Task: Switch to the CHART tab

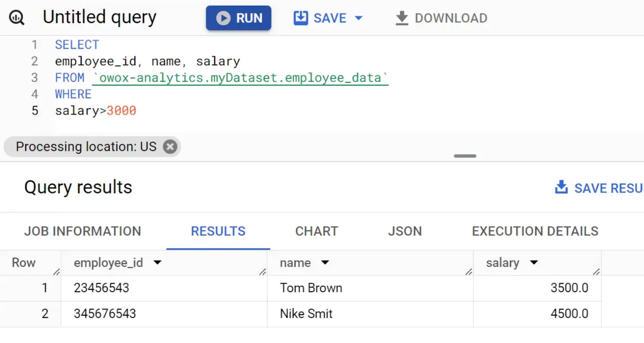Action: tap(317, 231)
